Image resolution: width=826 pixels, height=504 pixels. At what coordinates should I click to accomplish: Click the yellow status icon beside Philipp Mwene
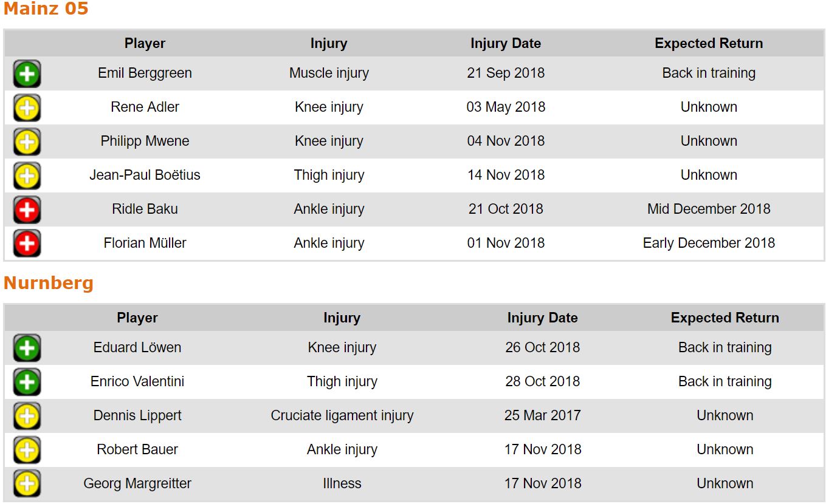pos(27,142)
